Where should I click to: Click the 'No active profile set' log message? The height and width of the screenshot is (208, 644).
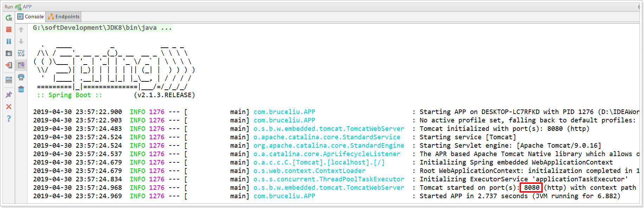[x=528, y=120]
